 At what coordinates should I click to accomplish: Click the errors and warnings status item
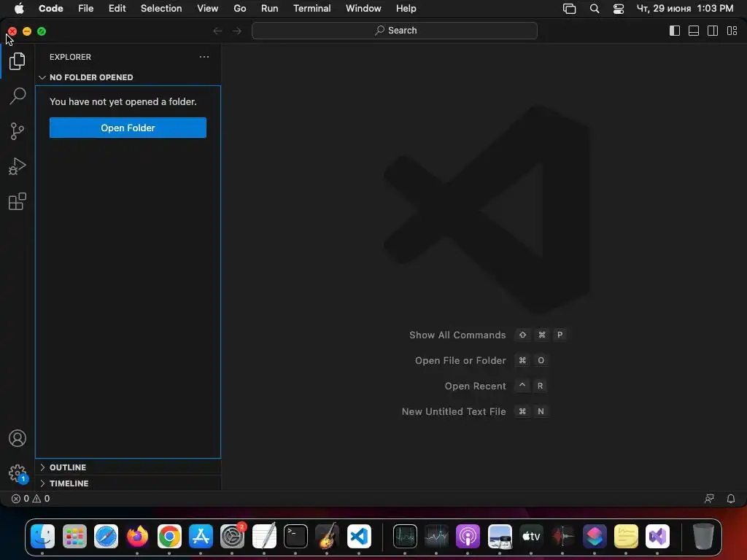point(31,499)
